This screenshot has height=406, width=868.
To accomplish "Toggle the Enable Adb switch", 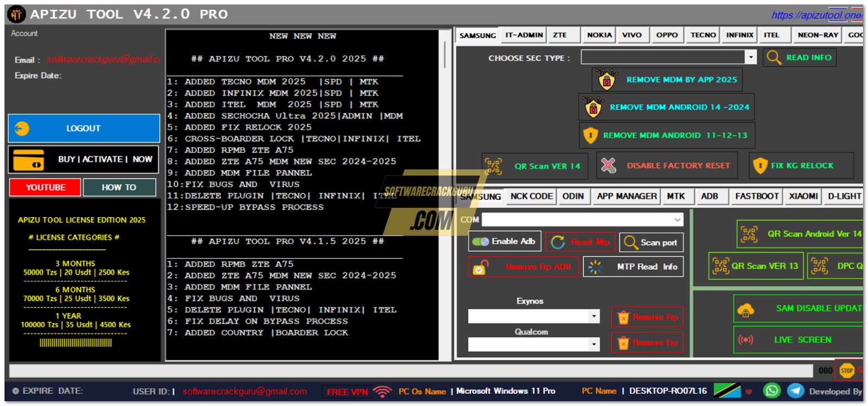I will [481, 242].
